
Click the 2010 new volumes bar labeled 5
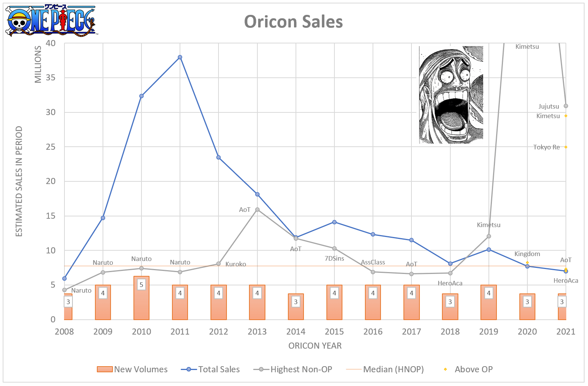[141, 298]
